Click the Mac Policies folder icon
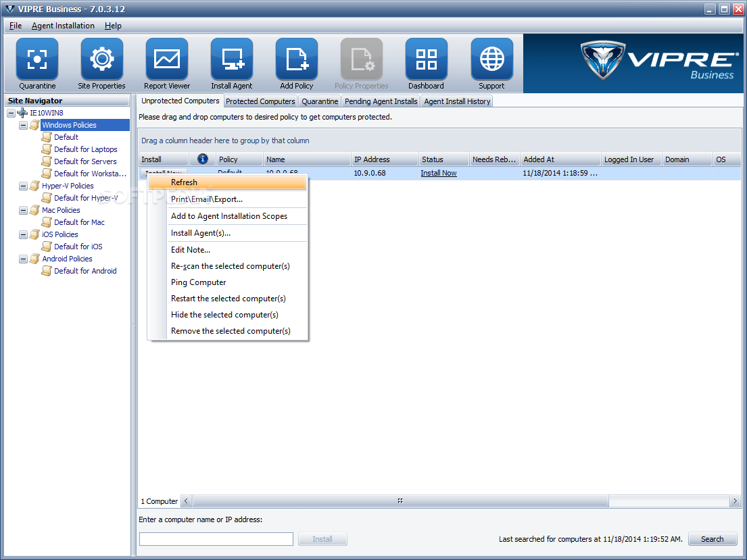Viewport: 747px width, 560px height. click(34, 210)
